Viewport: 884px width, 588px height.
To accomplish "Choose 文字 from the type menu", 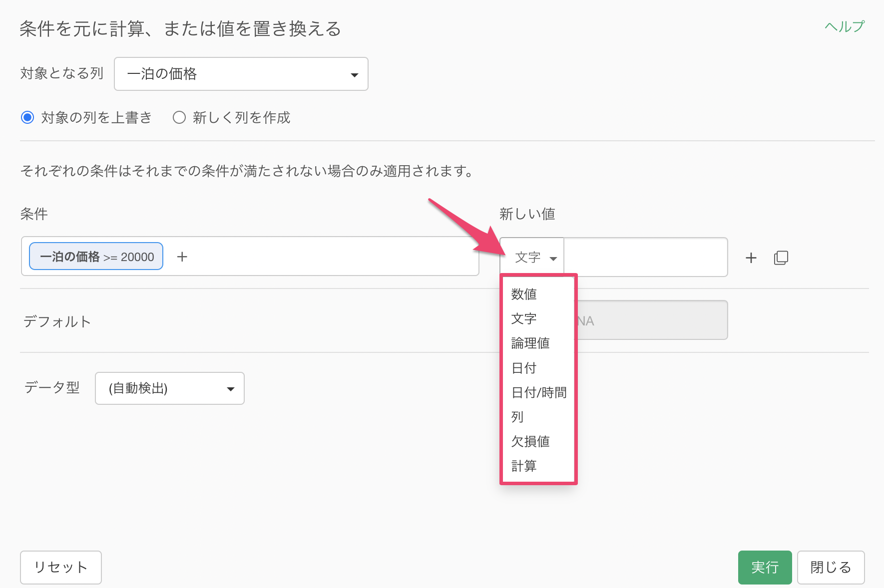I will pyautogui.click(x=524, y=318).
